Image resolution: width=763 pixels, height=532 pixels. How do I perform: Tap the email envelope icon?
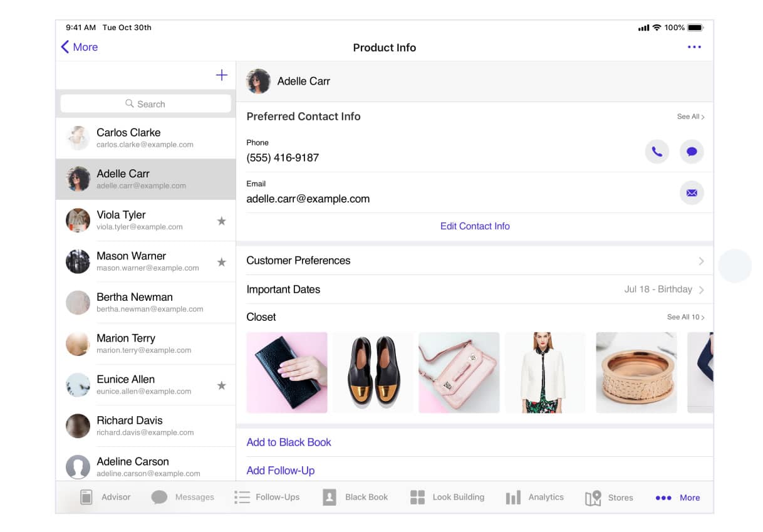coord(692,193)
